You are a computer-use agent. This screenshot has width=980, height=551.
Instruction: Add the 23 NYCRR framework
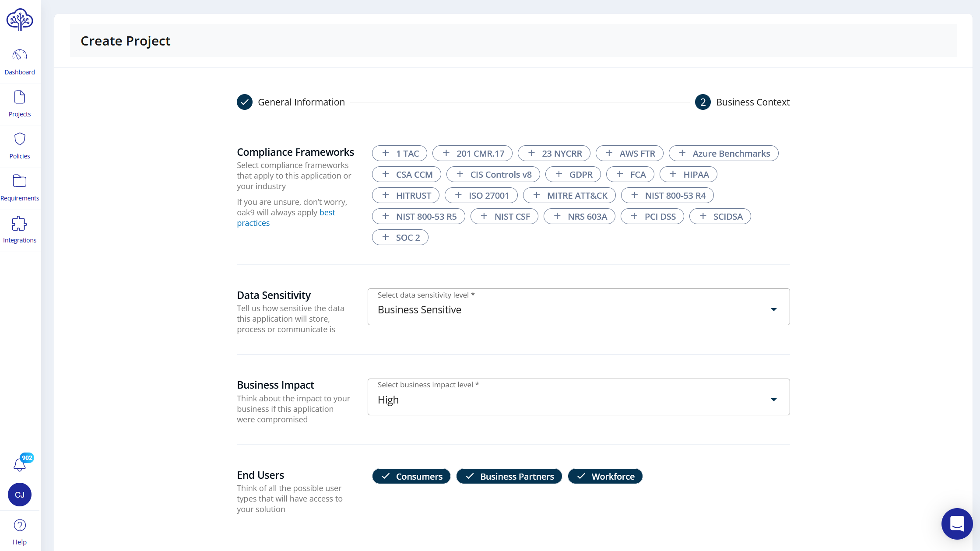click(554, 153)
